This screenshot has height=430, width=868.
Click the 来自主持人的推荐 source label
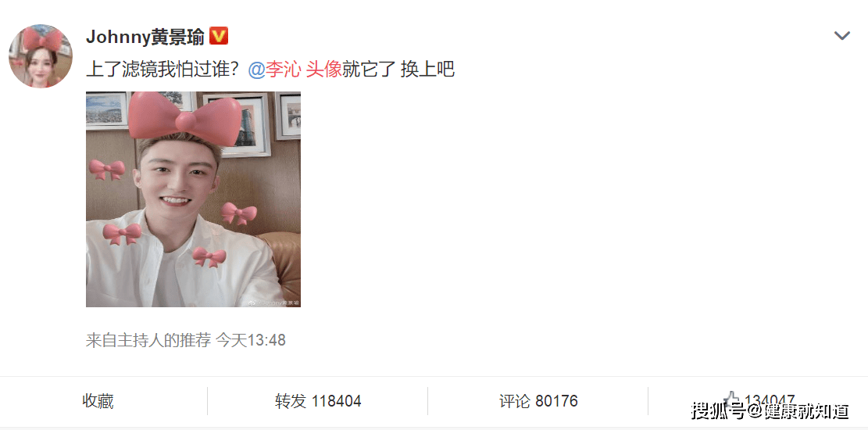(x=148, y=339)
